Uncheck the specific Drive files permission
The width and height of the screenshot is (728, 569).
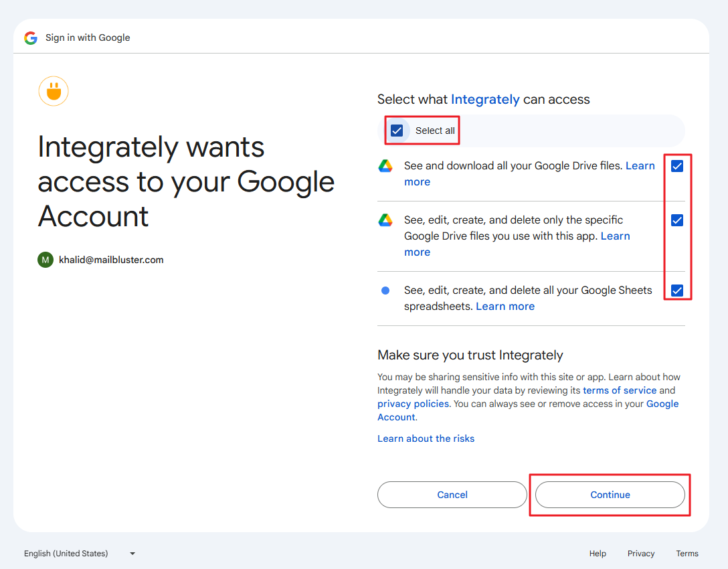(x=677, y=220)
